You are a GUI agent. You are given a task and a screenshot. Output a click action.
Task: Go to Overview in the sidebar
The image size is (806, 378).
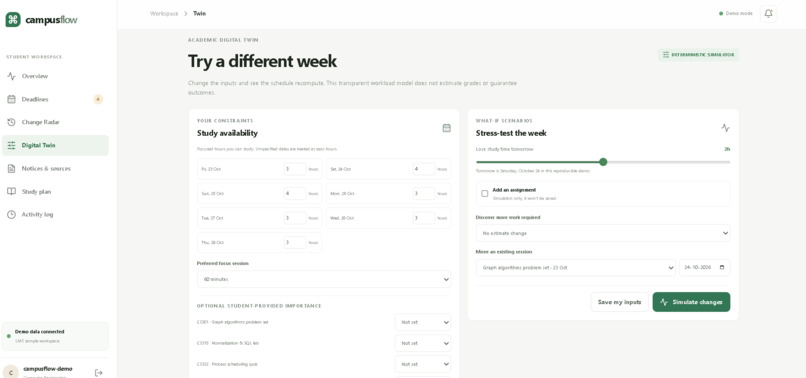55,76
